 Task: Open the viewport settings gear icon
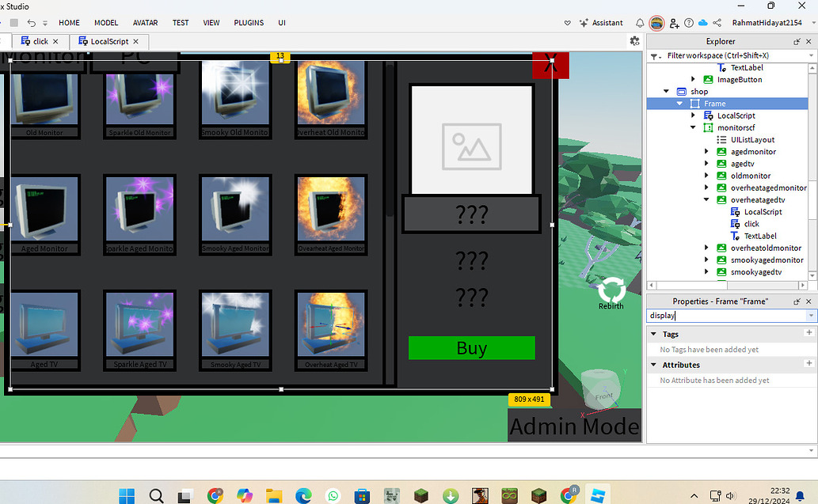click(x=634, y=40)
